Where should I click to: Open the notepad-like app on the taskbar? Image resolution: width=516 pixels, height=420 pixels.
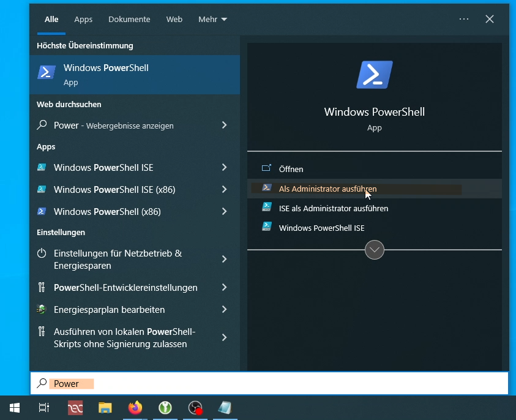pyautogui.click(x=225, y=408)
